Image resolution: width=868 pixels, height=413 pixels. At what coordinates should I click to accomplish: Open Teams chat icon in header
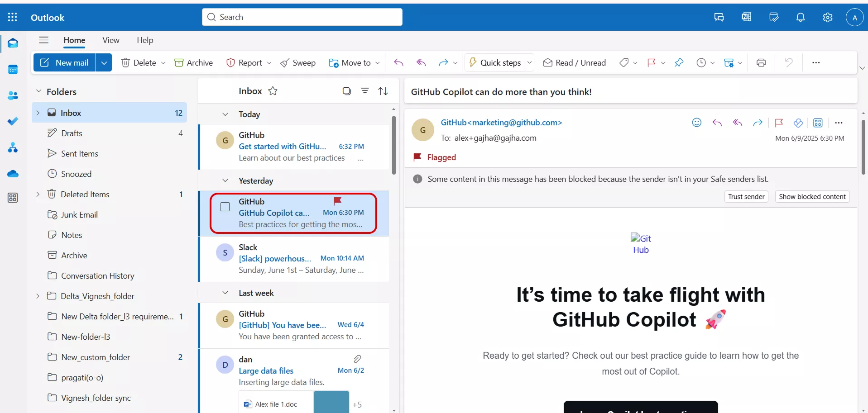719,17
